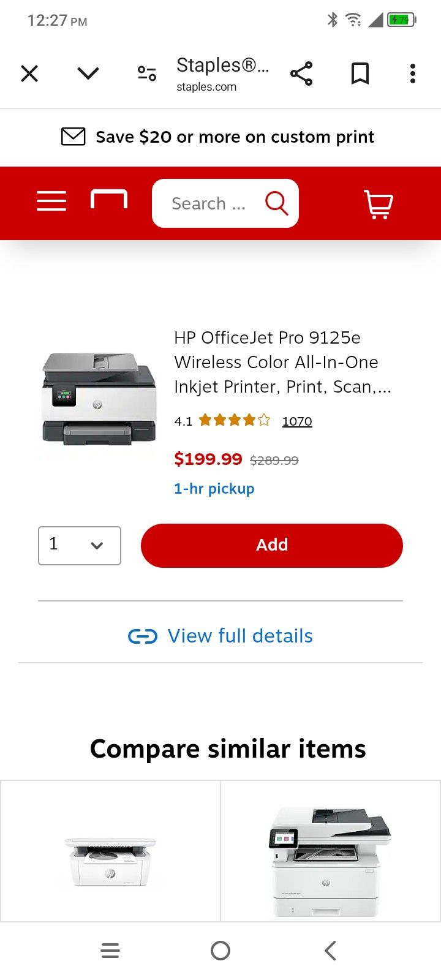Open the shopping cart
Viewport: 441px width, 980px height.
379,204
